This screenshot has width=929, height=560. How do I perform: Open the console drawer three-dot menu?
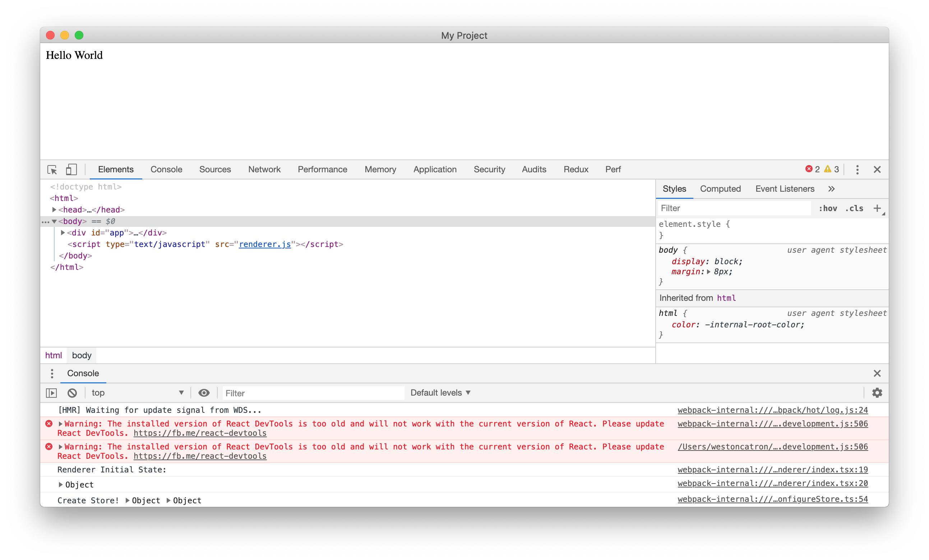click(x=52, y=373)
